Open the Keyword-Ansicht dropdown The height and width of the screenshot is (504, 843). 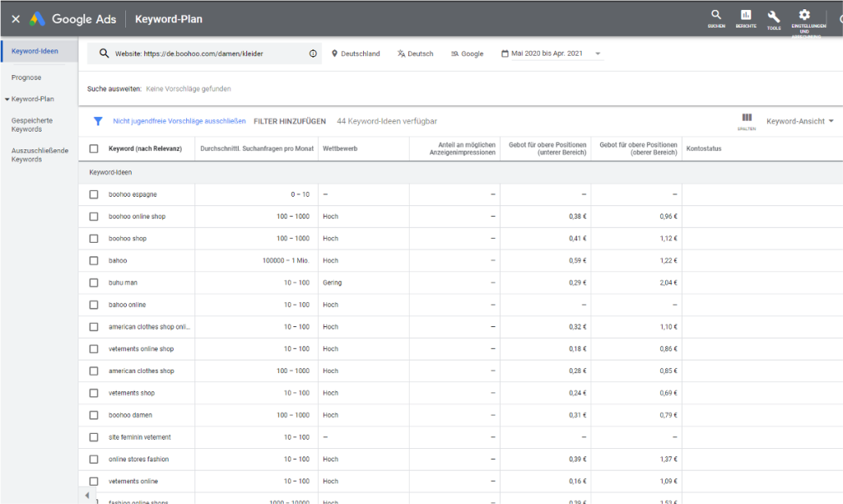800,121
